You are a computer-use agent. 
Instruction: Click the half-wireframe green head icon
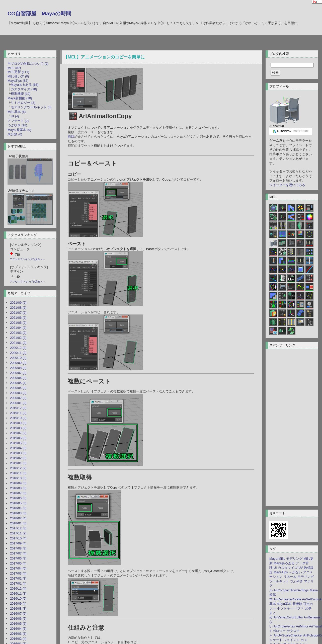(x=300, y=225)
